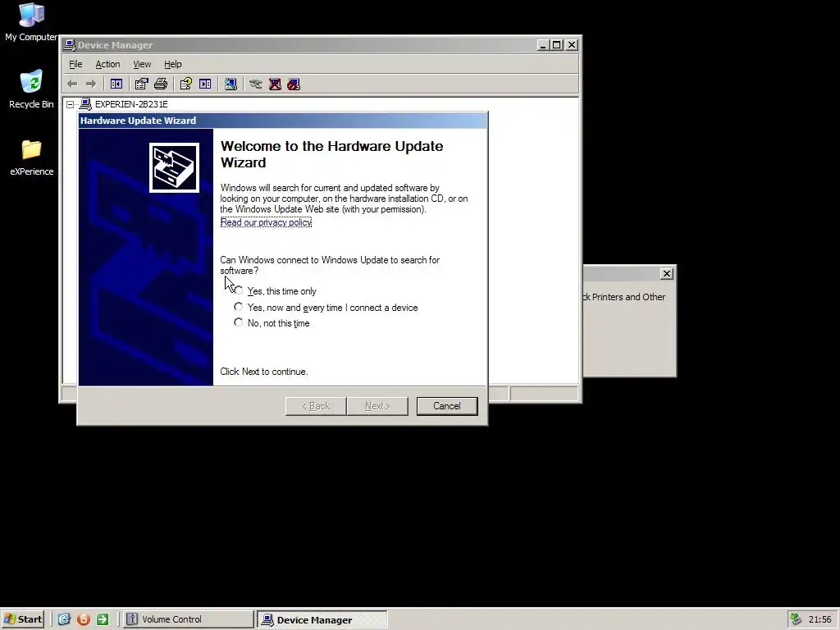This screenshot has height=630, width=840.
Task: Launch Internet Explorer from Quick Launch
Action: click(64, 619)
